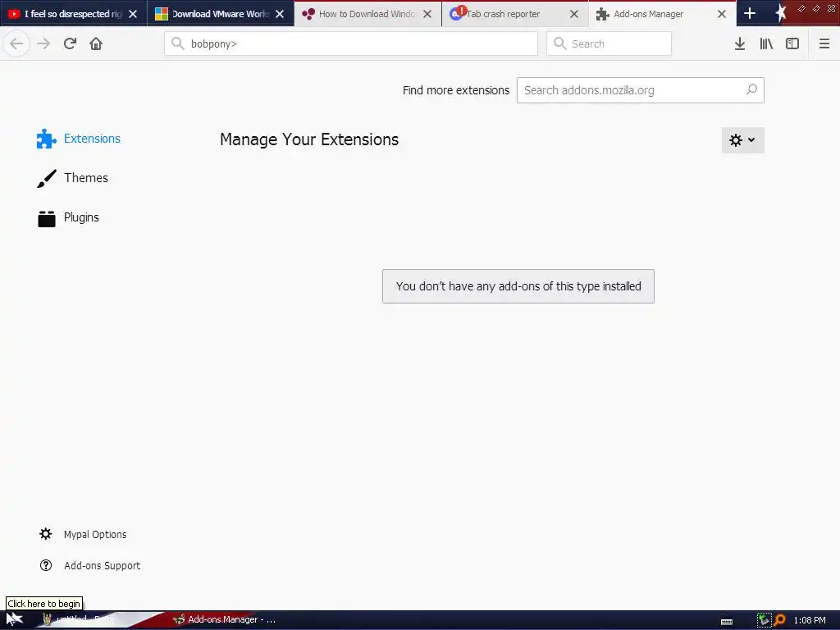
Task: Open the Library bookshelf icon
Action: 766,44
